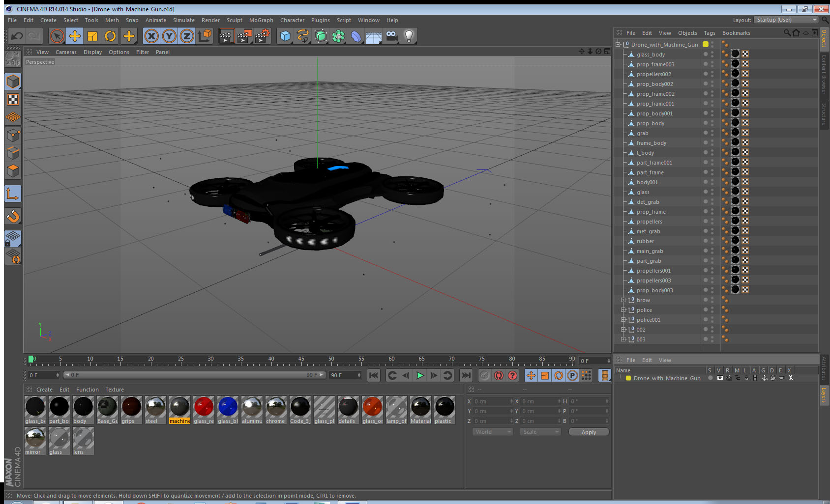Open Layout Startup dropdown
This screenshot has width=830, height=504.
tap(786, 20)
